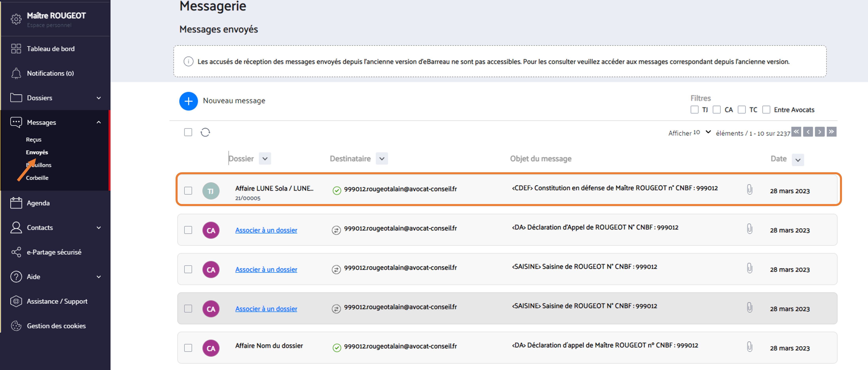Image resolution: width=868 pixels, height=370 pixels.
Task: Click the Dossiers folder icon in the sidebar
Action: click(16, 98)
